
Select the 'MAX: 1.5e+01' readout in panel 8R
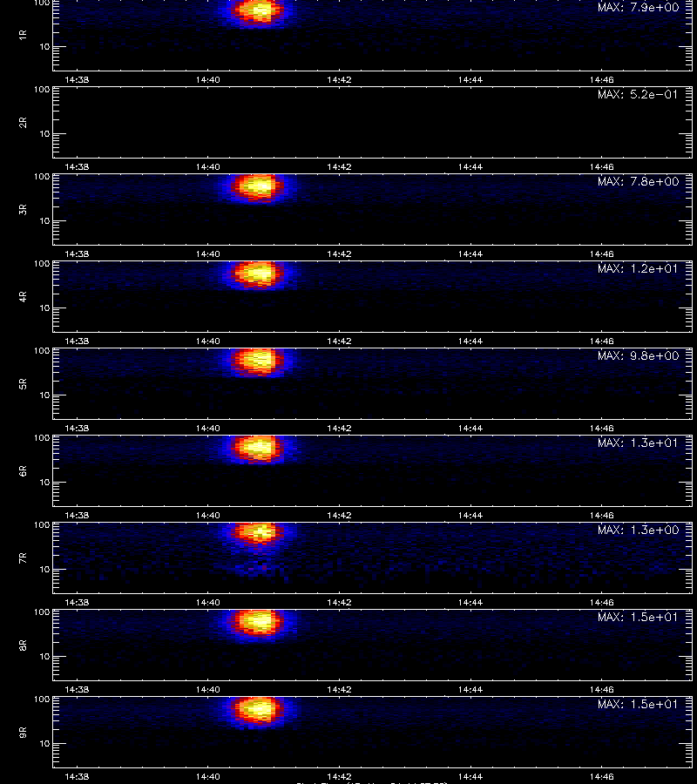tap(638, 617)
